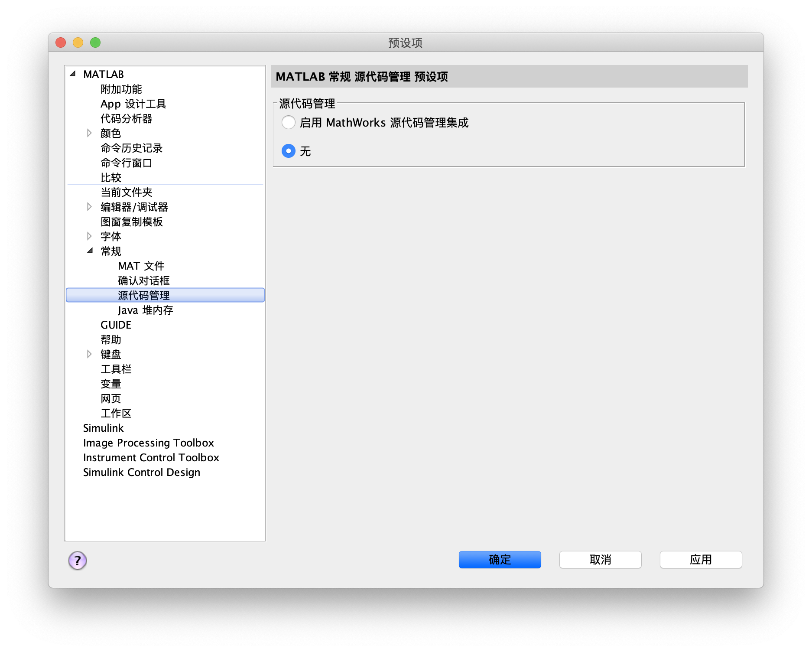The image size is (812, 652).
Task: Select the MATLAB root item
Action: point(104,75)
